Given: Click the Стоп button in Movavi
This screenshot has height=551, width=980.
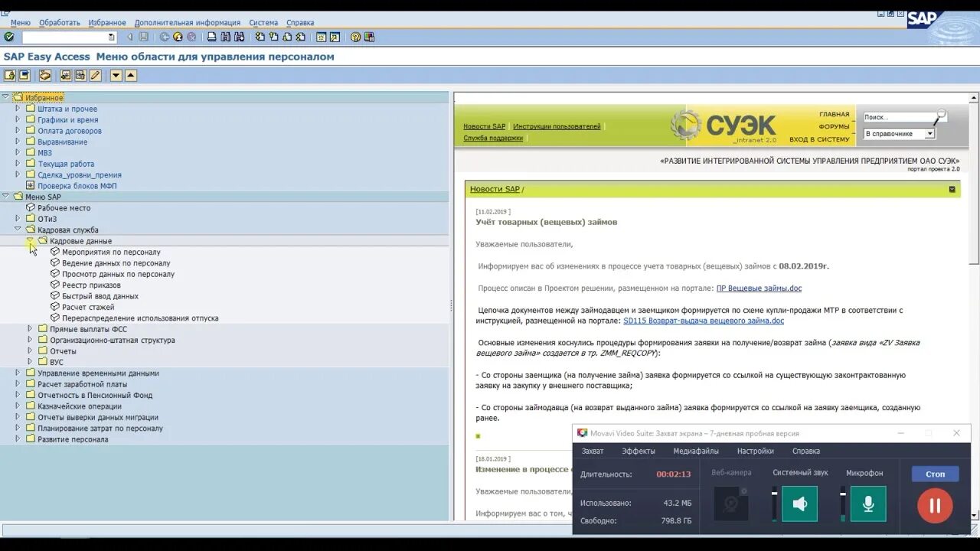Looking at the screenshot, I should point(935,474).
